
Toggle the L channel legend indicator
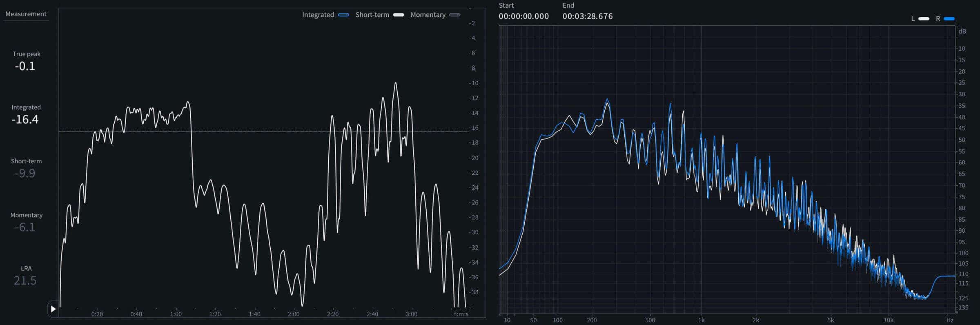(x=924, y=19)
